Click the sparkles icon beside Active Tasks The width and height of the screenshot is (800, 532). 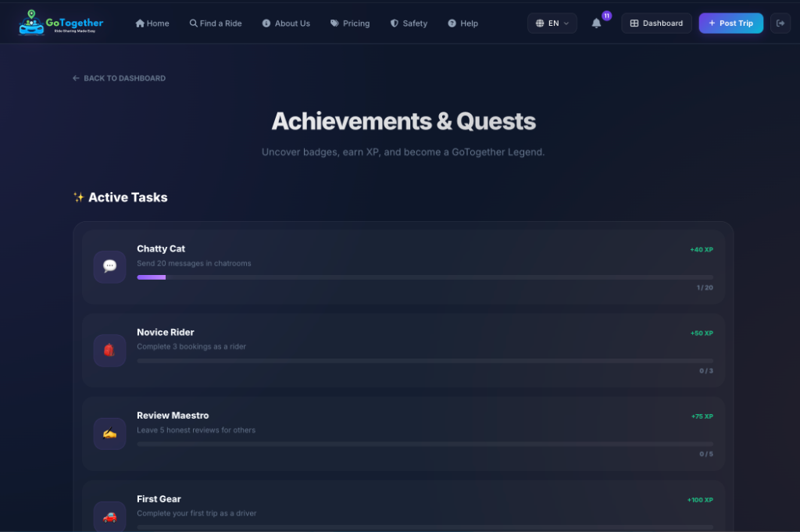(x=79, y=198)
